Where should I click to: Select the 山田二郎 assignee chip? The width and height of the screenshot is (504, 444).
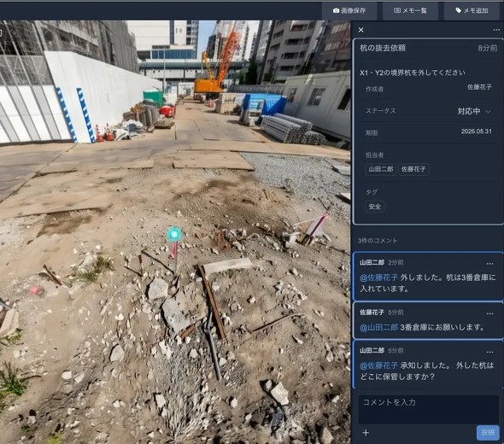[x=381, y=169]
